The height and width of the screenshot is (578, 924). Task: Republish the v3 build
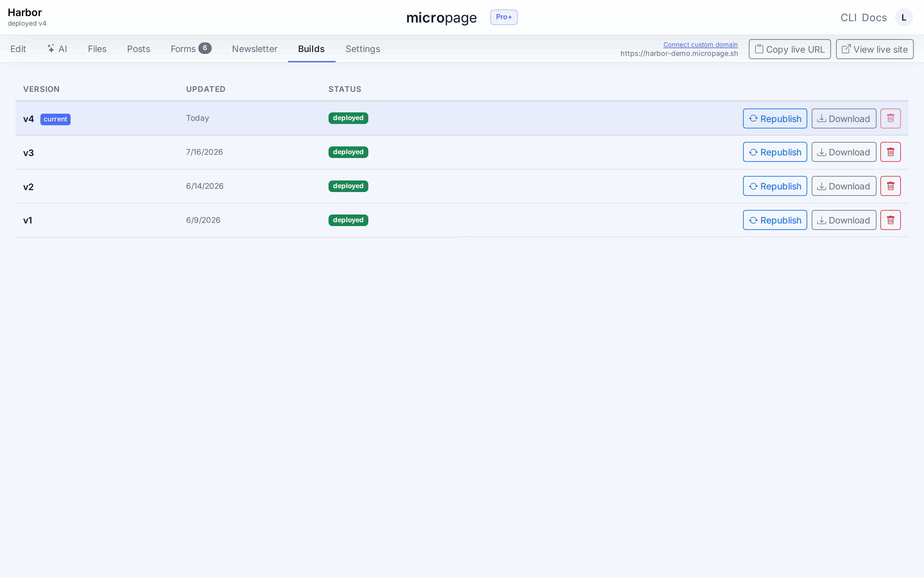click(x=775, y=152)
